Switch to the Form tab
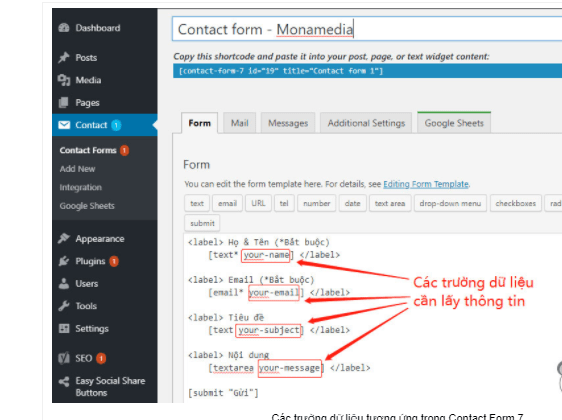The image size is (562, 420). point(200,123)
